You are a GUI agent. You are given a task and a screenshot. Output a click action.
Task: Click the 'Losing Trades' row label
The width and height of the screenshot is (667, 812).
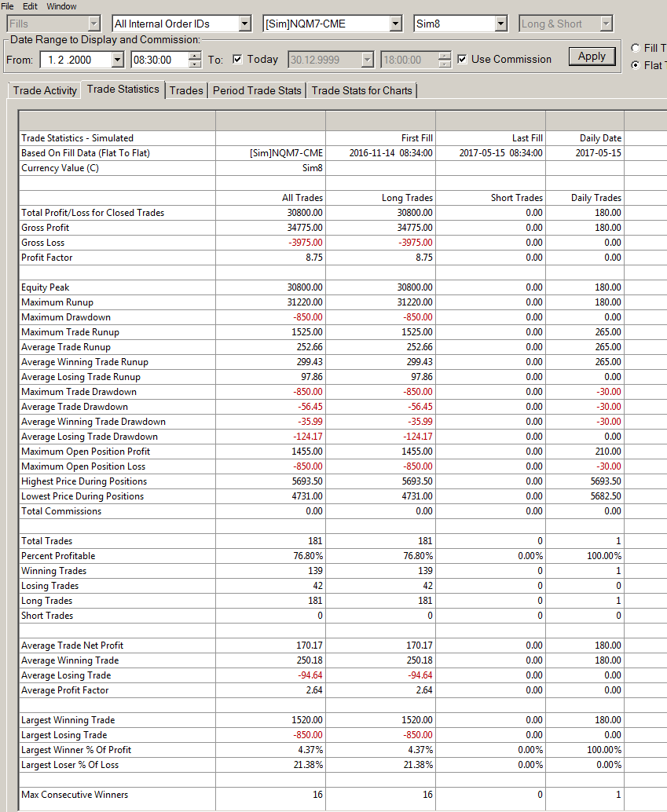tap(49, 586)
